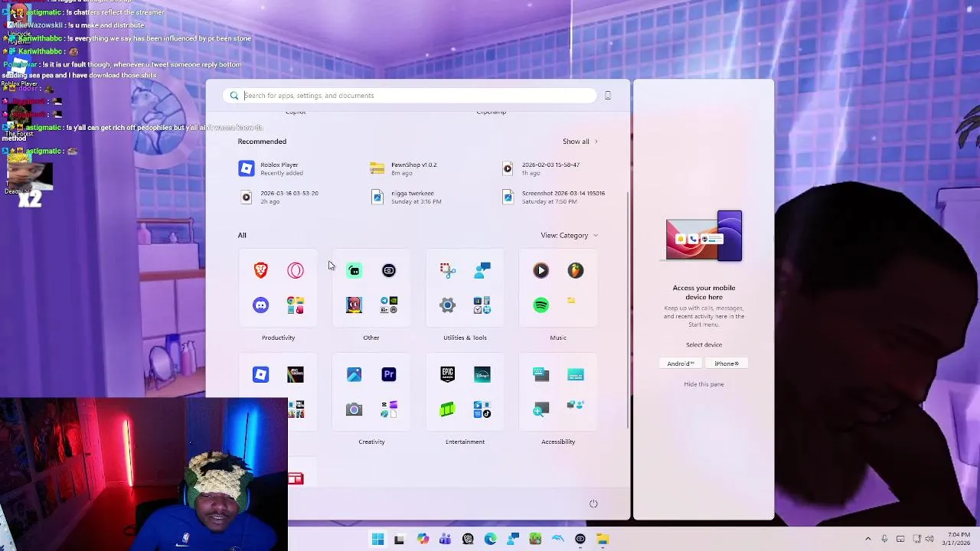Click the Productivity category label
The image size is (980, 551).
coord(278,337)
